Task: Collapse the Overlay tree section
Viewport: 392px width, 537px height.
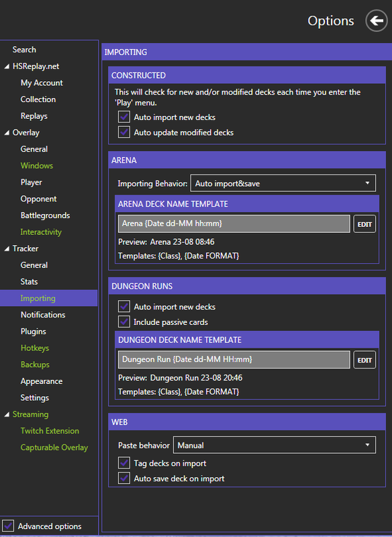Action: [7, 133]
